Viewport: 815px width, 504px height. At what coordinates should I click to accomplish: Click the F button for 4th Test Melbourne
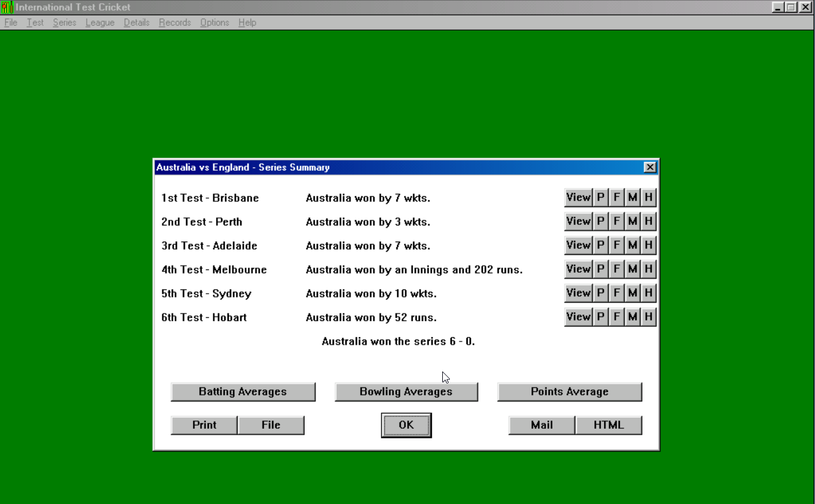tap(616, 269)
